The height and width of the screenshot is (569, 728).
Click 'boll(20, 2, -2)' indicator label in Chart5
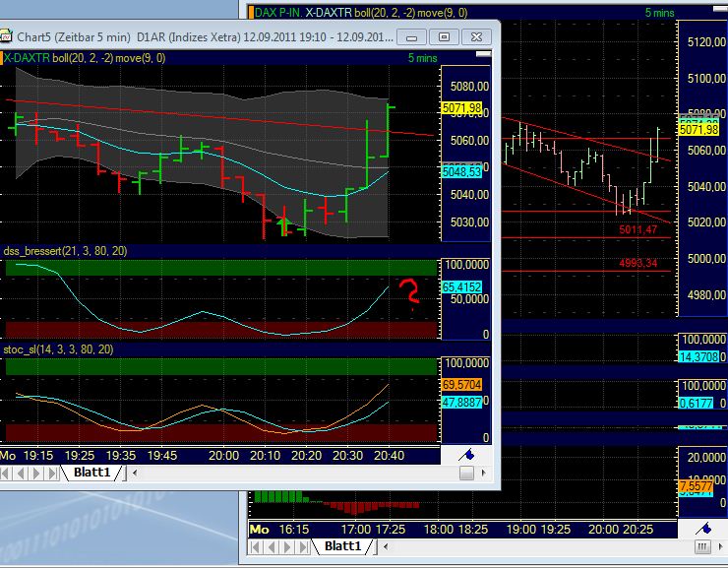(x=83, y=58)
